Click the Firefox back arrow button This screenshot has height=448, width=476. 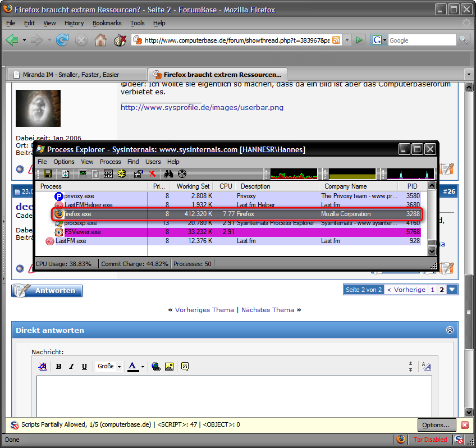point(12,40)
